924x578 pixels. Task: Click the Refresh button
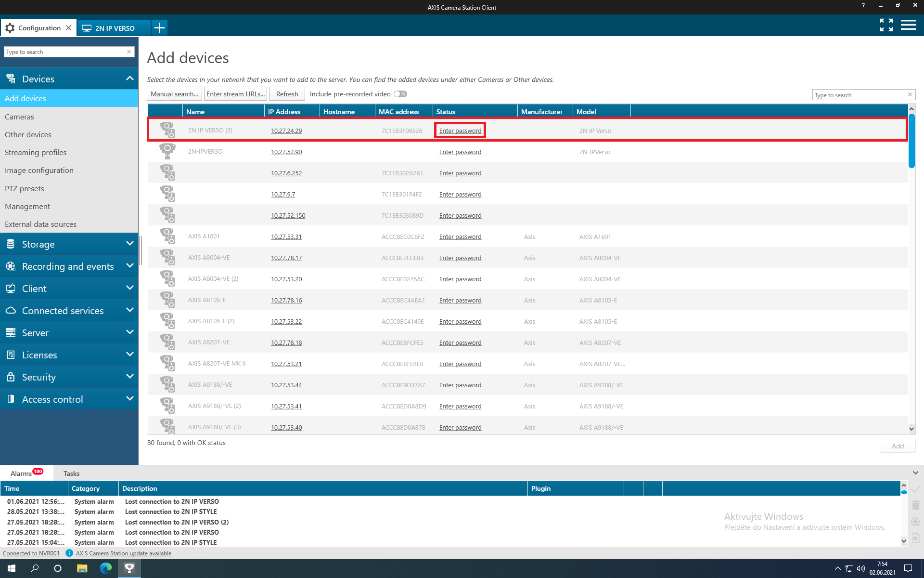287,94
